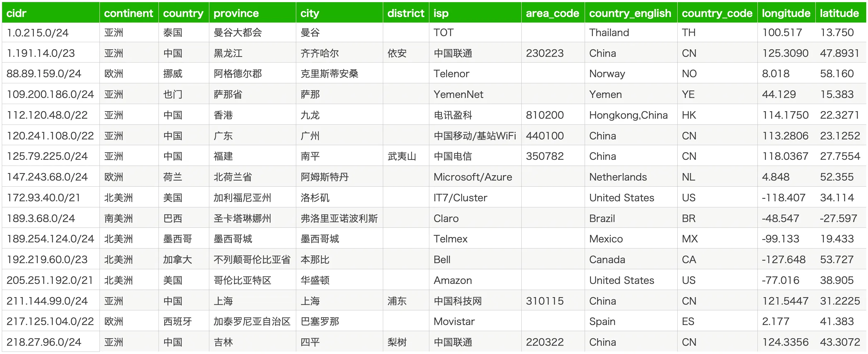Click the province column header

click(x=253, y=13)
